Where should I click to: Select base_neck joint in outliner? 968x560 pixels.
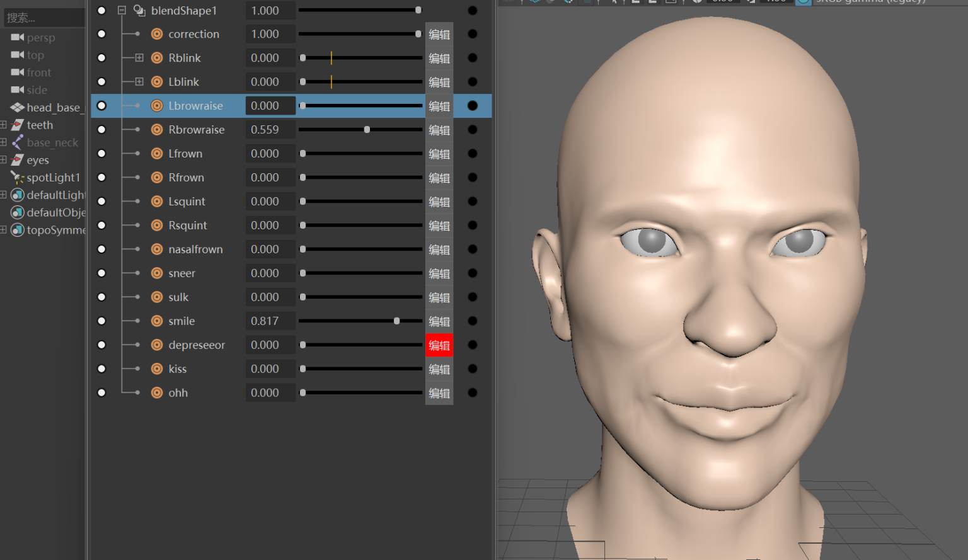[x=52, y=142]
